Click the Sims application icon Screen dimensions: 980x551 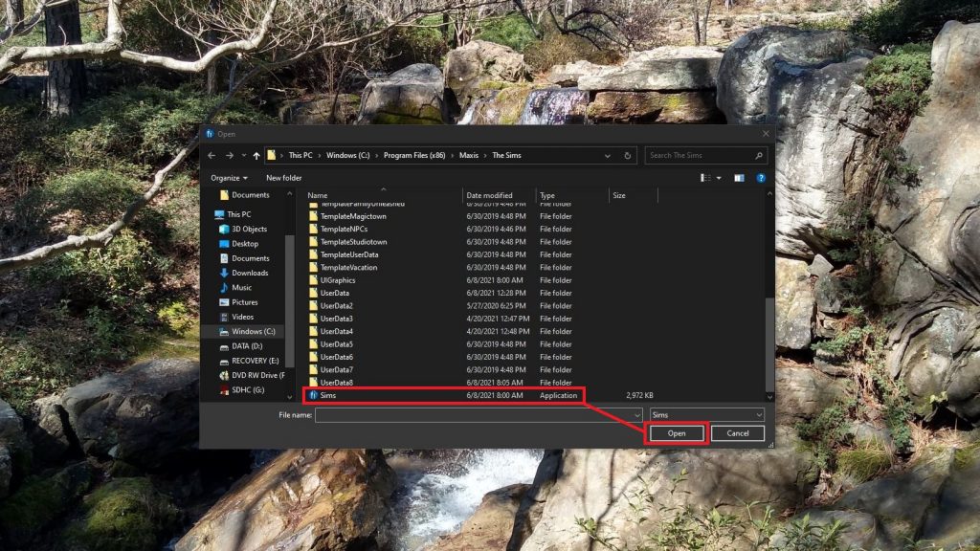pos(313,395)
